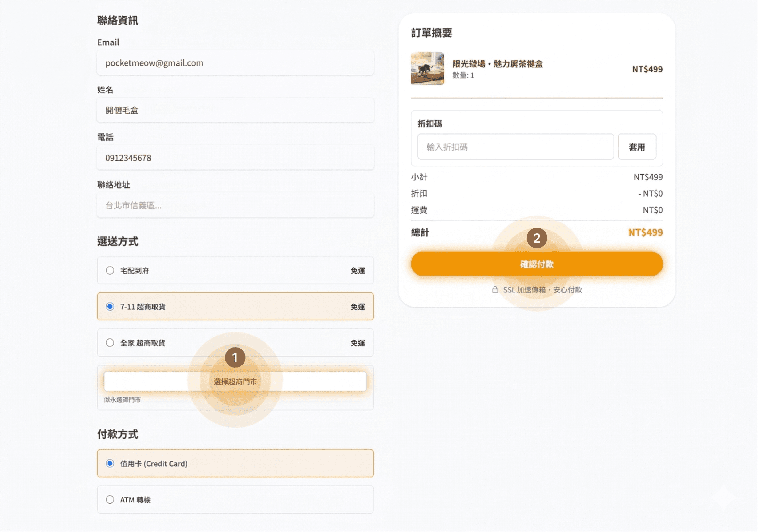This screenshot has width=758, height=532.
Task: Click the orange 確認付款 payment button
Action: tap(537, 264)
